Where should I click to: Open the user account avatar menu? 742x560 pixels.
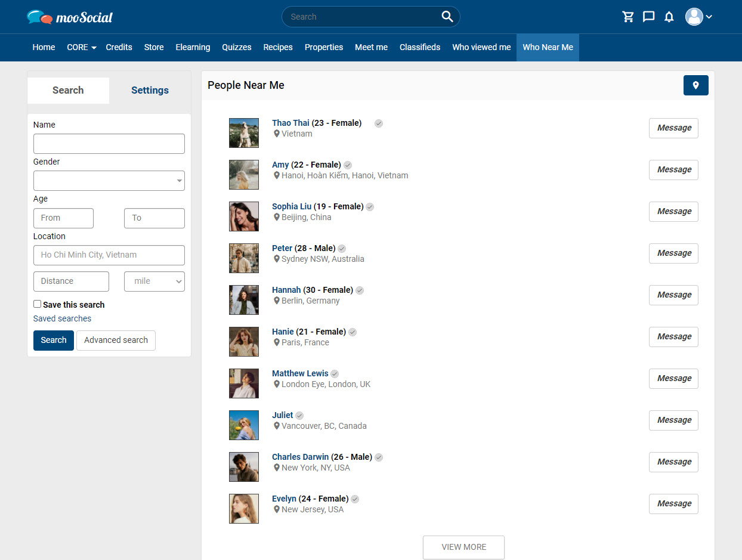pos(698,17)
